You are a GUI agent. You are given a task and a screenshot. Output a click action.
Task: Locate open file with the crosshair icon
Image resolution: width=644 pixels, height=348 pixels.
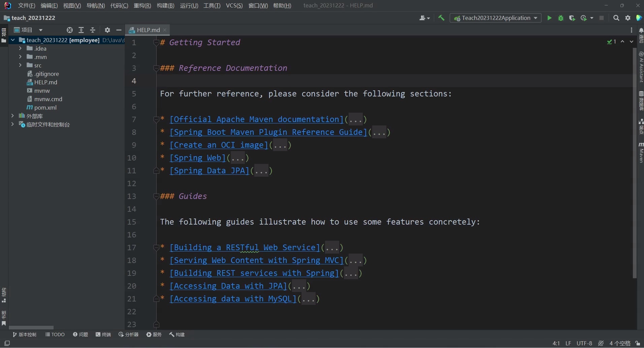pyautogui.click(x=70, y=30)
